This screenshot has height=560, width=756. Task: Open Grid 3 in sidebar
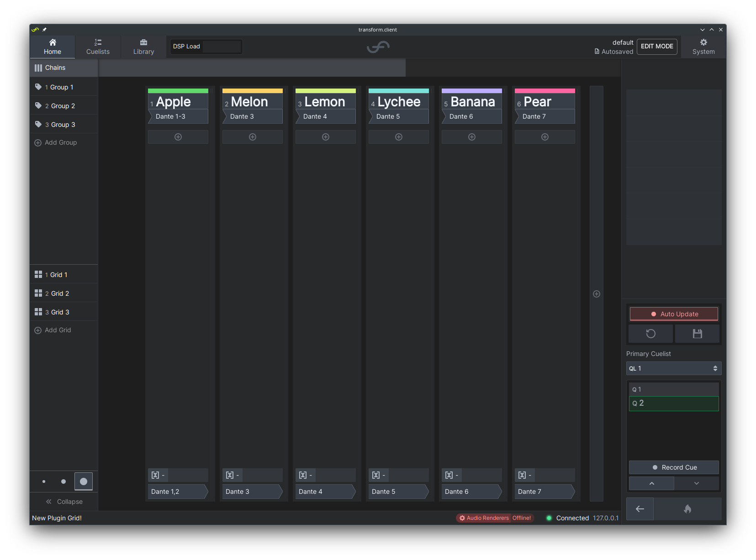pos(64,312)
